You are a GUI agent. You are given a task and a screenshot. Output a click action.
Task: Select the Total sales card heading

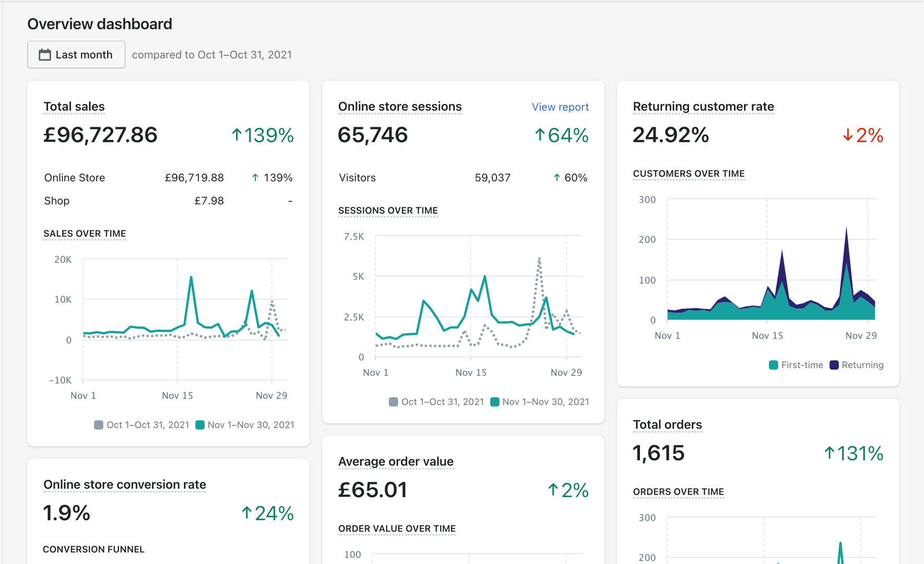point(74,107)
